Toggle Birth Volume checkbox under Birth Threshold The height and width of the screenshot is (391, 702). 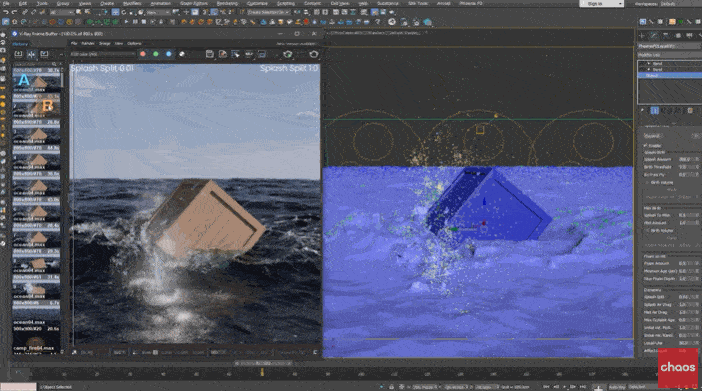646,183
